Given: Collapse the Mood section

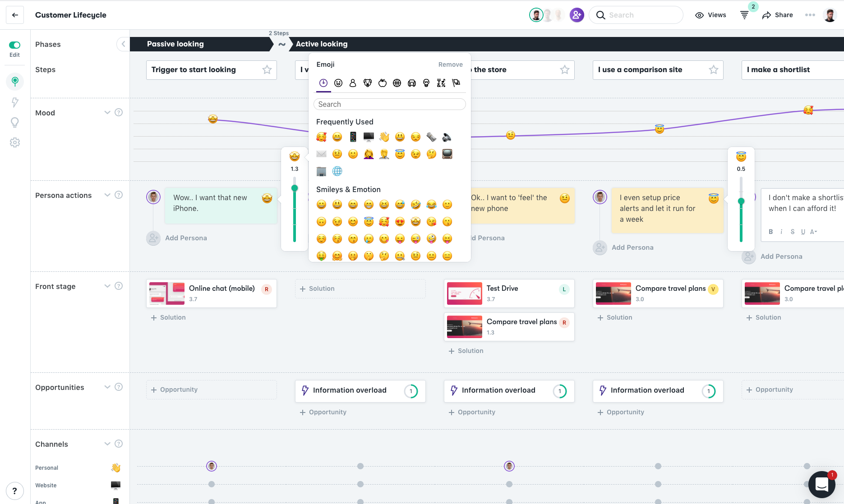Looking at the screenshot, I should coord(107,112).
